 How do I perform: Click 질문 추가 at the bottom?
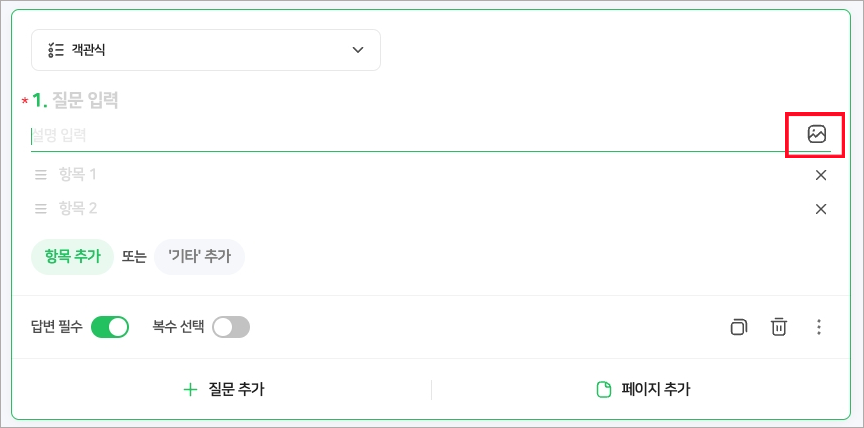coord(223,390)
